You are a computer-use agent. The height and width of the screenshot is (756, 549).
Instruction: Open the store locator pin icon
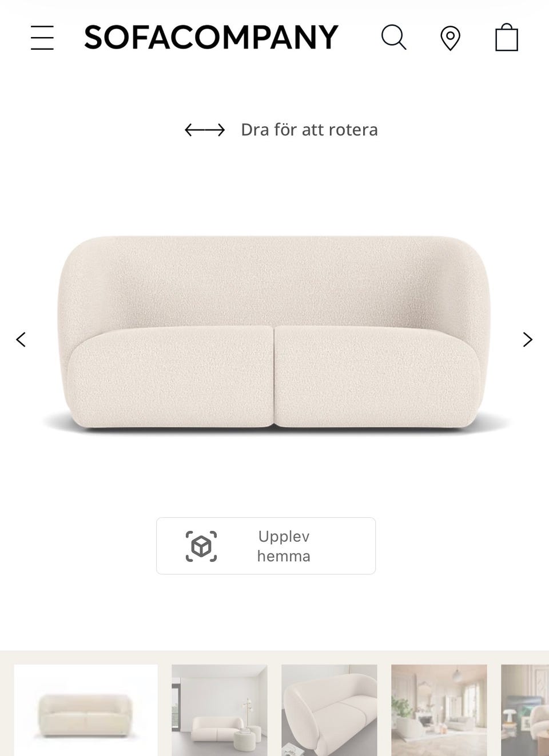[x=450, y=38]
